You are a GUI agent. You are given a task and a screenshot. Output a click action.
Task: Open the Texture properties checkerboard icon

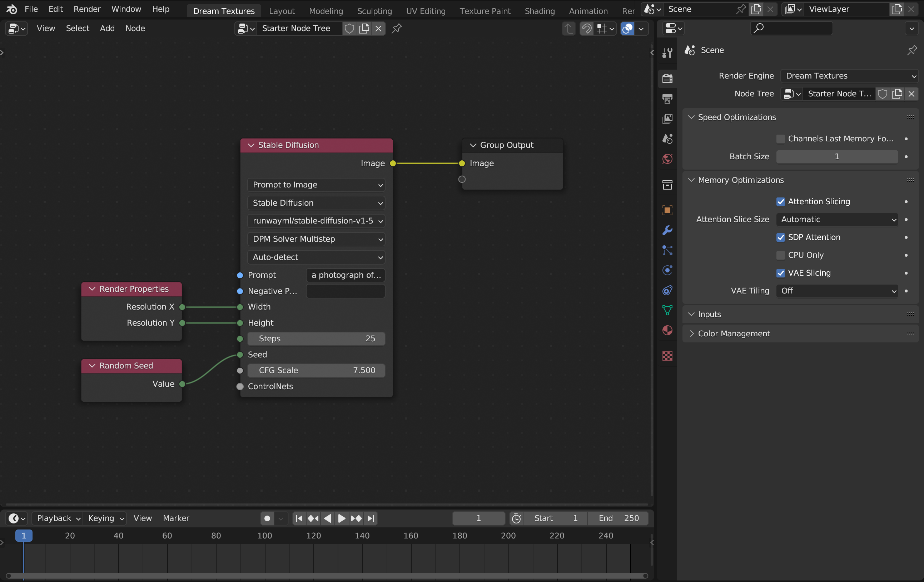tap(667, 356)
